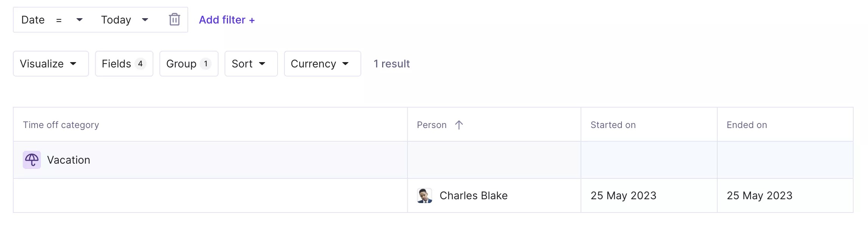Open the Group options button
Screen dimensions: 868x250
click(189, 64)
